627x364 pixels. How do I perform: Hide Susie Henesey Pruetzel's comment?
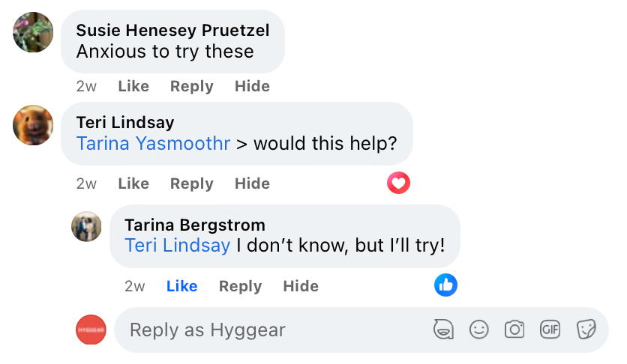[252, 86]
